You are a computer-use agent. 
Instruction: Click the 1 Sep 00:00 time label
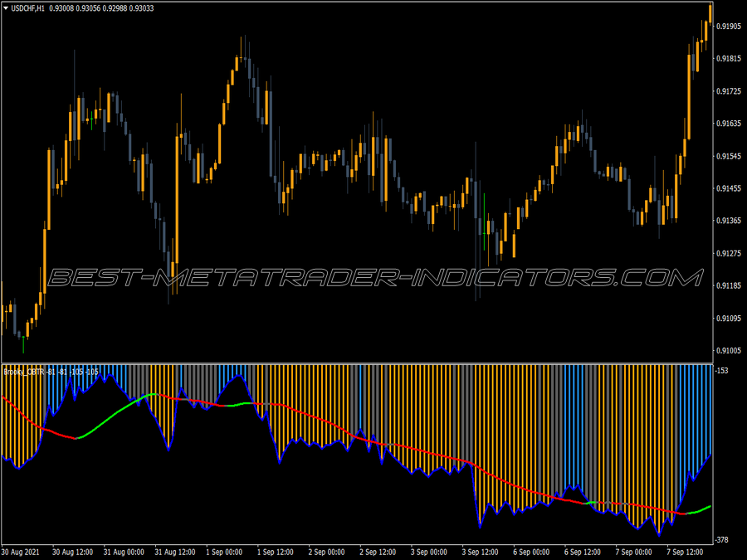[224, 553]
